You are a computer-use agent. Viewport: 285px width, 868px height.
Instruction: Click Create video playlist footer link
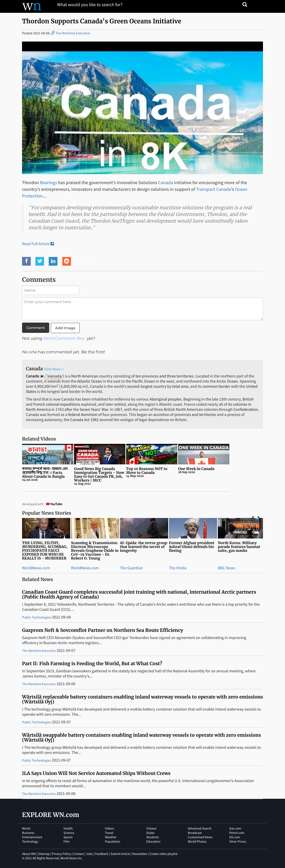(x=163, y=854)
